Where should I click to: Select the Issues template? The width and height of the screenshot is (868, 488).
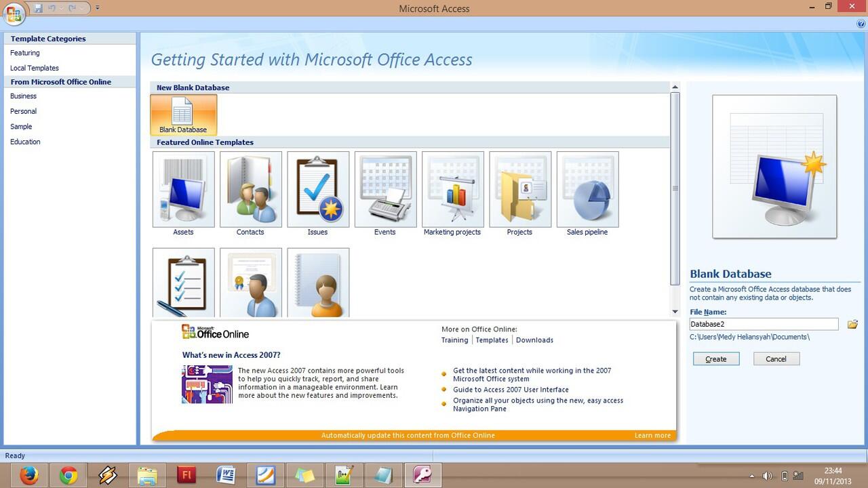click(317, 190)
